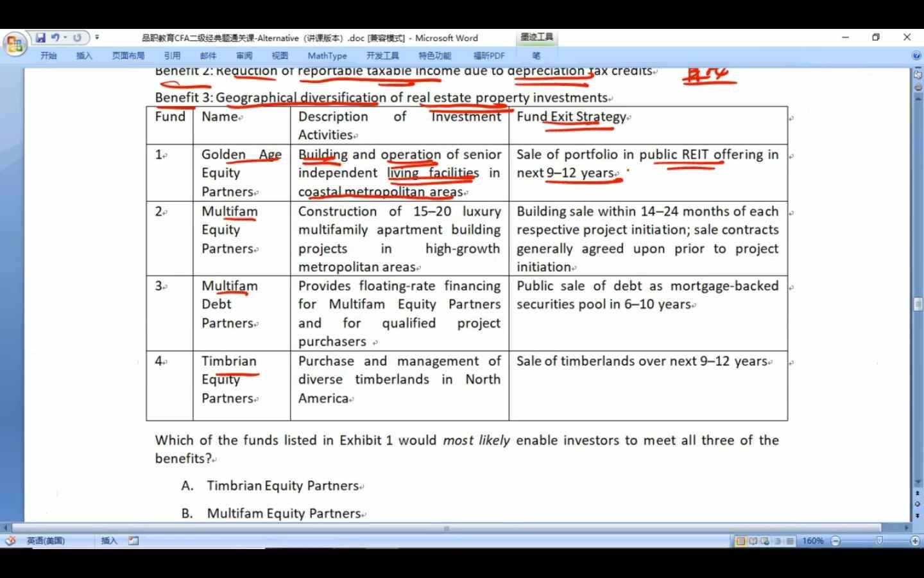Viewport: 924px width, 578px height.
Task: Open the 开始 (Home) ribbon tab
Action: [x=49, y=56]
